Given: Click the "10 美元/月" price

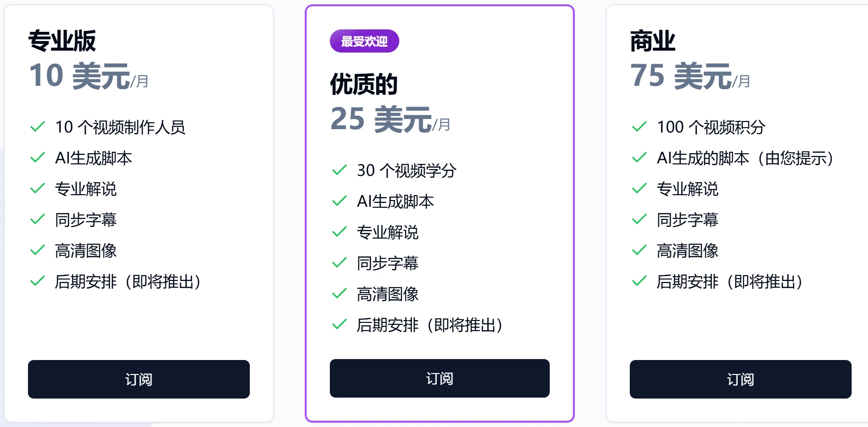Looking at the screenshot, I should tap(89, 76).
